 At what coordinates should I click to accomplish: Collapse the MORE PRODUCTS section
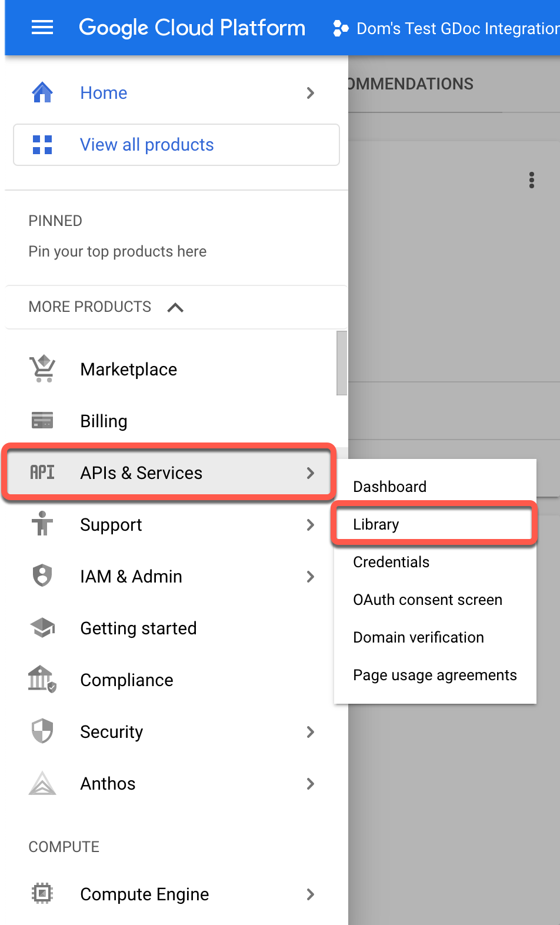(175, 307)
